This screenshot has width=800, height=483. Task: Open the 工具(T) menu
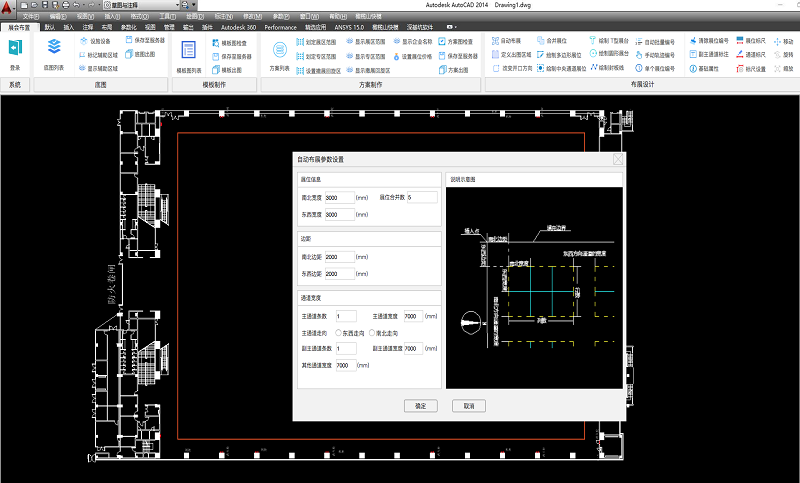(167, 17)
